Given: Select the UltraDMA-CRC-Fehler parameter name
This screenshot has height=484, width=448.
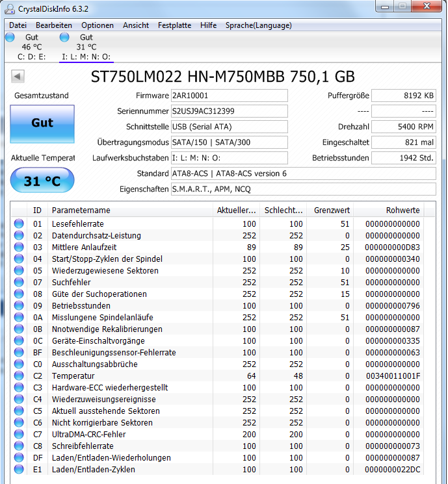Looking at the screenshot, I should [x=89, y=435].
